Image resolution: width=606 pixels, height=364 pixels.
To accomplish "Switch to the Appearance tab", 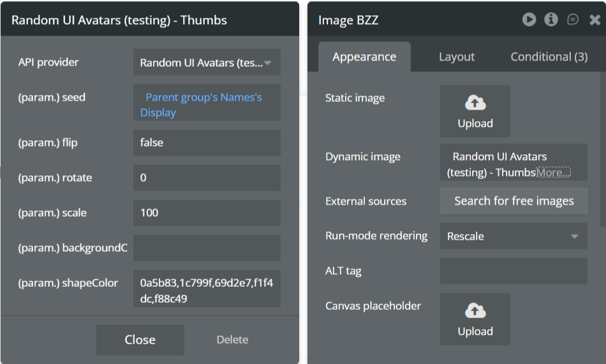I will coord(364,57).
